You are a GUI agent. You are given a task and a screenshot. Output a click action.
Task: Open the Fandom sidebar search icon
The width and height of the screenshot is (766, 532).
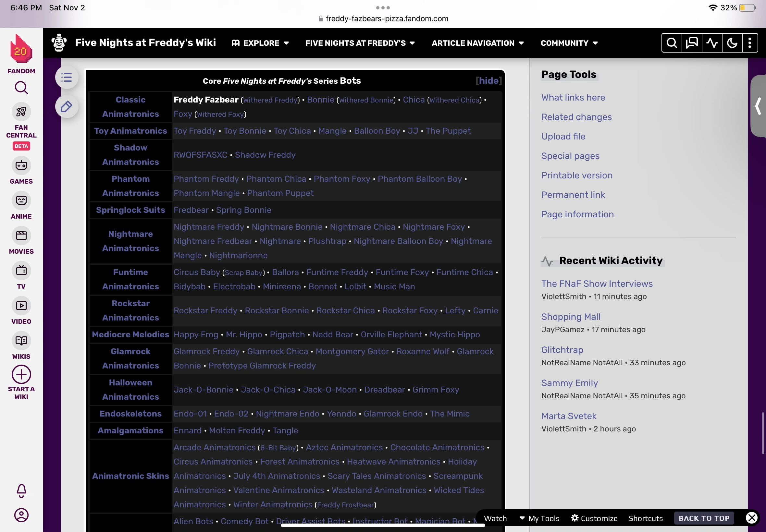21,88
